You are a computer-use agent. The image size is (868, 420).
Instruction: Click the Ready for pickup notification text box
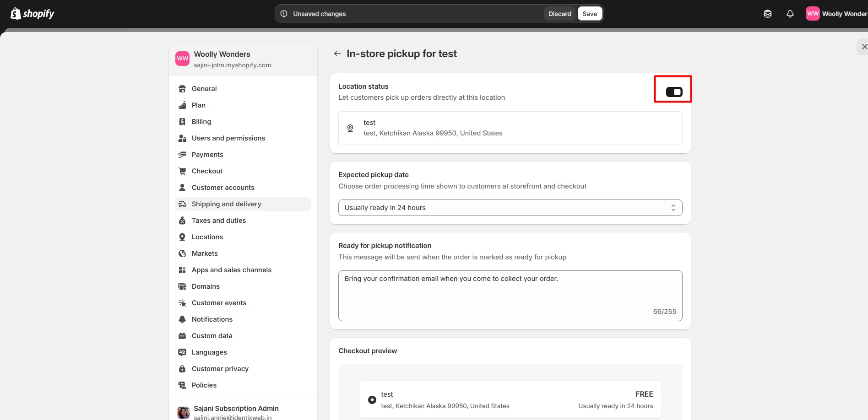[x=510, y=295]
